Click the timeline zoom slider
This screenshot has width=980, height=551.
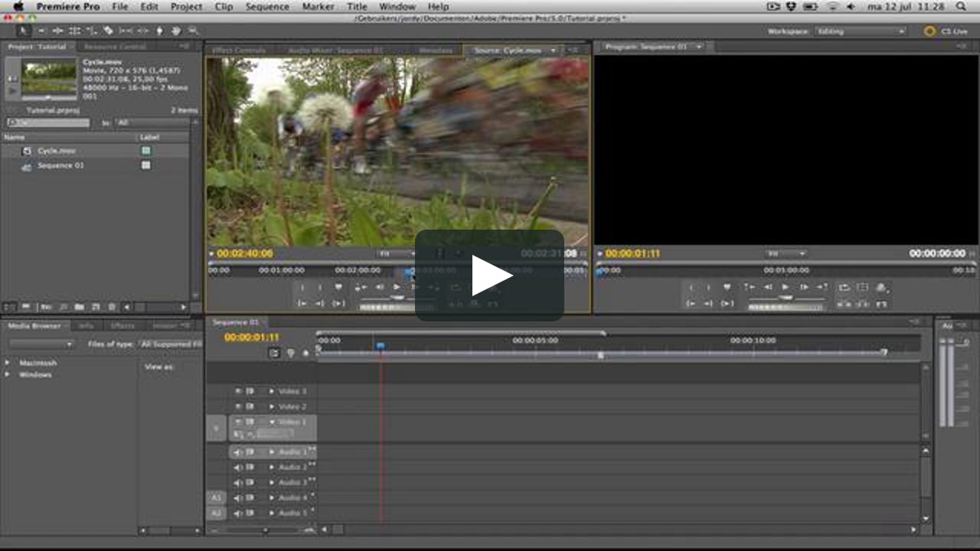click(265, 530)
